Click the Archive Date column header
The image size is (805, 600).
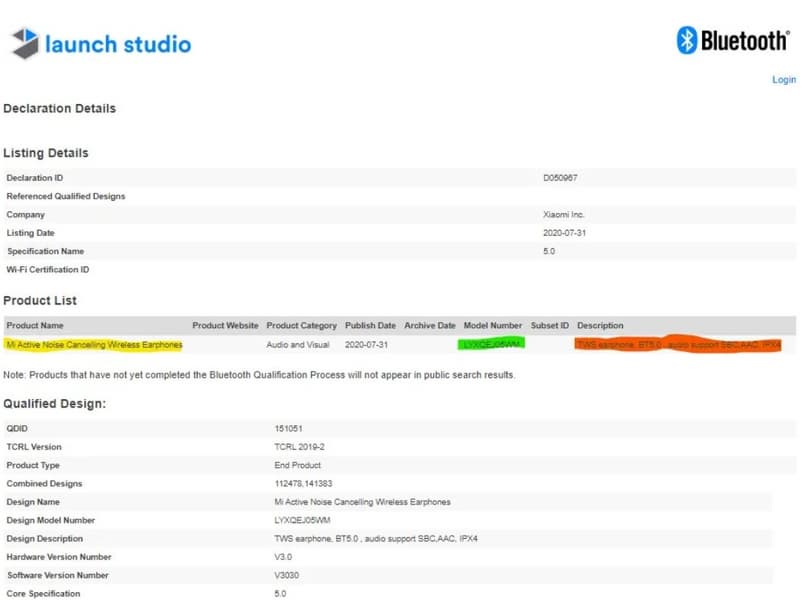point(430,326)
